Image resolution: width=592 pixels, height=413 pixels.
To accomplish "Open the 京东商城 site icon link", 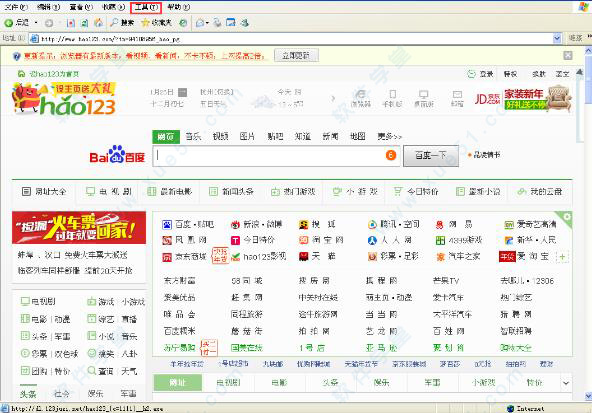I will [x=167, y=257].
